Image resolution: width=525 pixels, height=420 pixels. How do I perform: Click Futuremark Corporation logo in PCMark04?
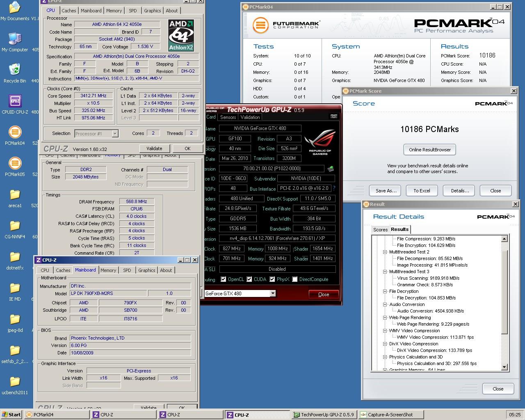click(286, 25)
